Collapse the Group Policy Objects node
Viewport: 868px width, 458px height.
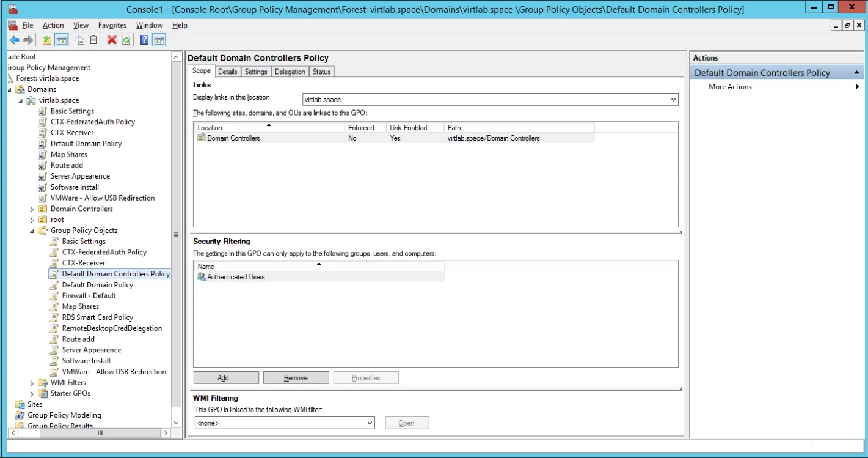[32, 231]
